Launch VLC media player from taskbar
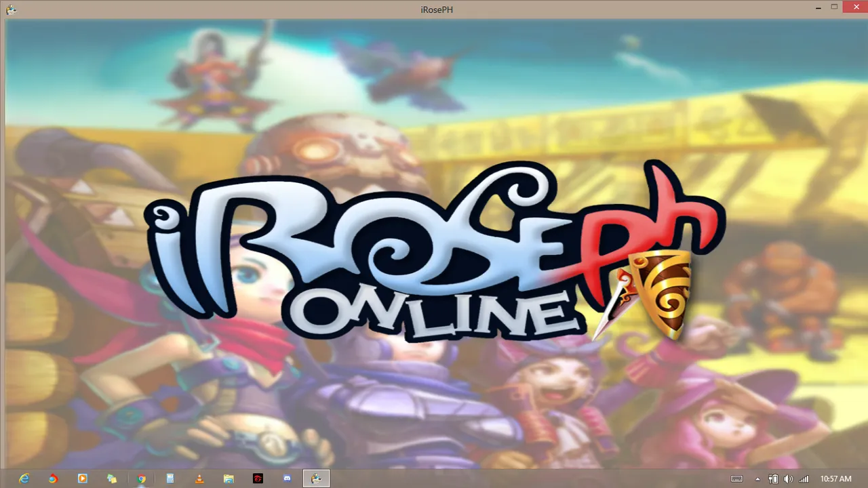Screen dimensions: 868x488 point(199,479)
